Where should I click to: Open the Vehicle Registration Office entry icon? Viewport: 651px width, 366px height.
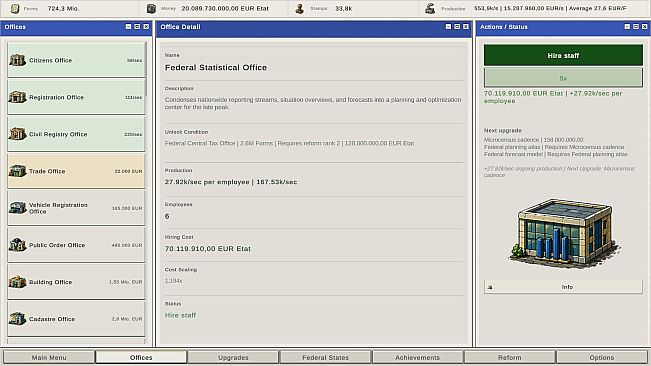(x=17, y=208)
